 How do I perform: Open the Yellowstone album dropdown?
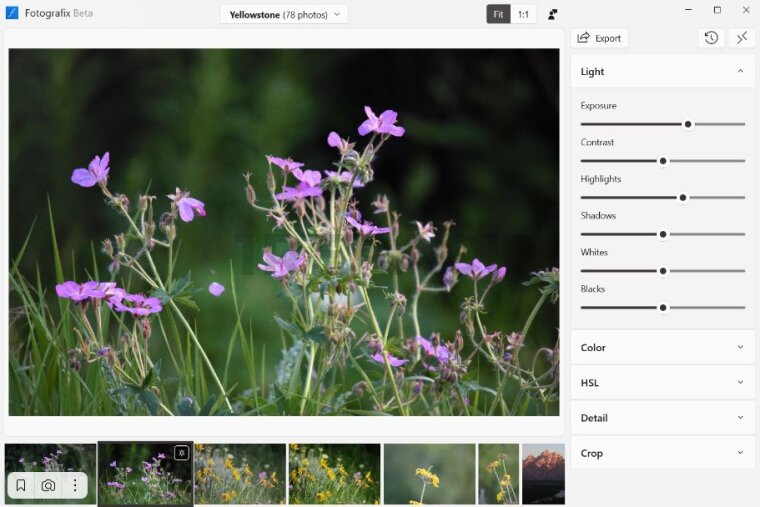click(284, 15)
